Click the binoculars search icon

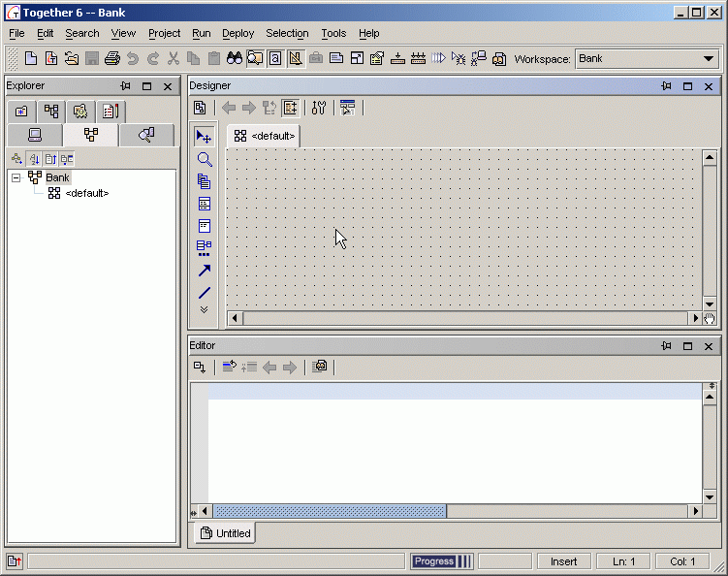point(234,59)
